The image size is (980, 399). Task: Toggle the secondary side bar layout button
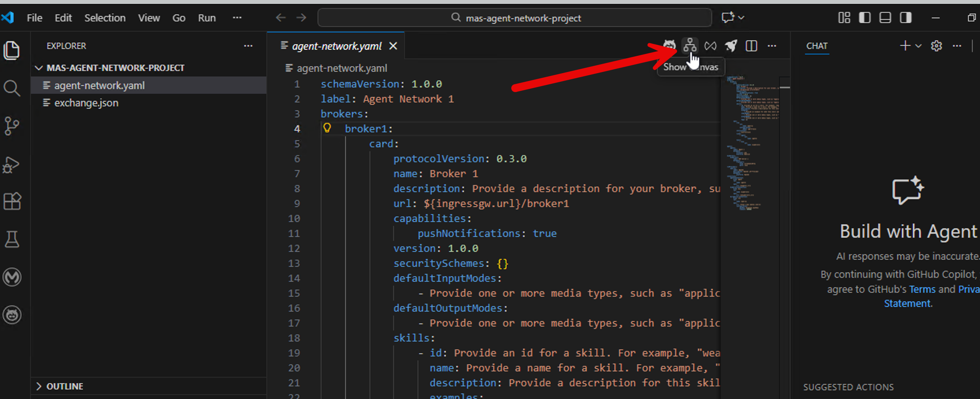906,18
